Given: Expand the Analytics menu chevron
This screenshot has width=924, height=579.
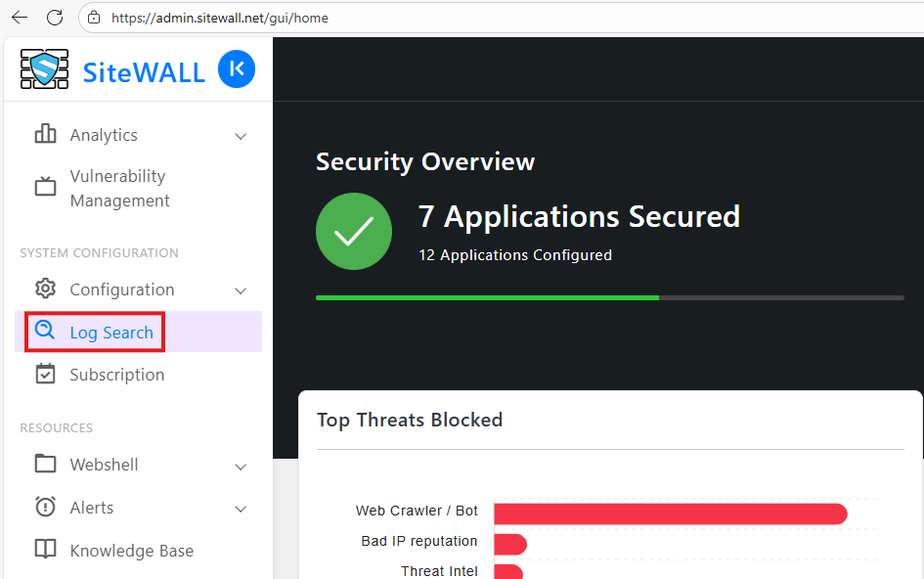Looking at the screenshot, I should (241, 136).
